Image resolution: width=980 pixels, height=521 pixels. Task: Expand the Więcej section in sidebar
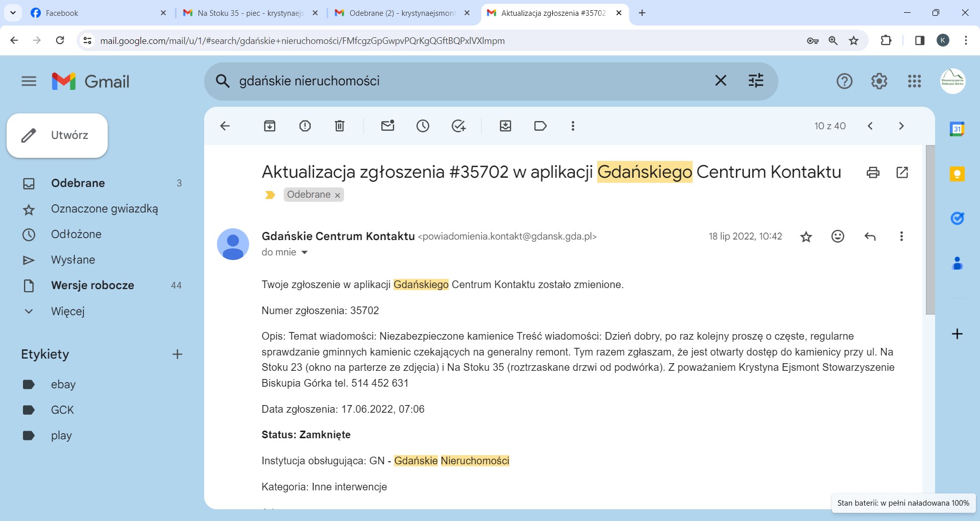point(67,311)
